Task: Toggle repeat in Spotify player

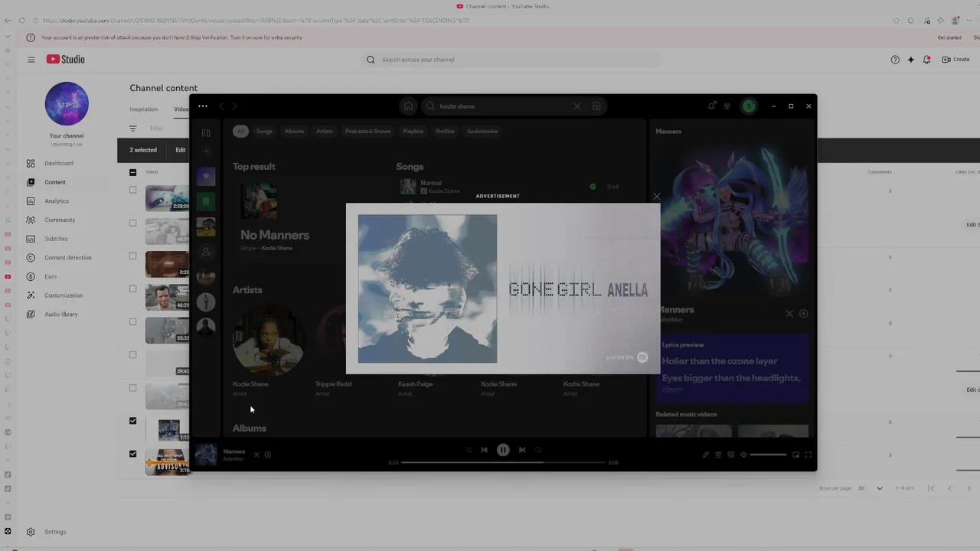Action: 537,450
